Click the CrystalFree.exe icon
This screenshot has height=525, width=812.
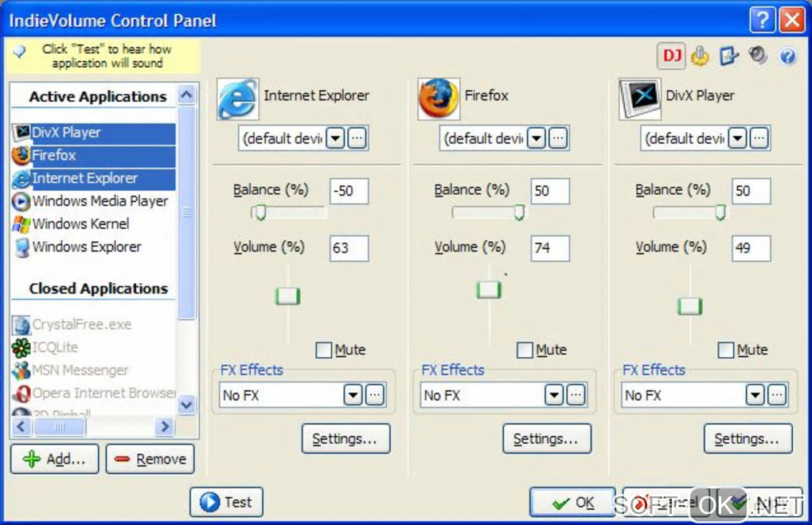click(x=21, y=325)
